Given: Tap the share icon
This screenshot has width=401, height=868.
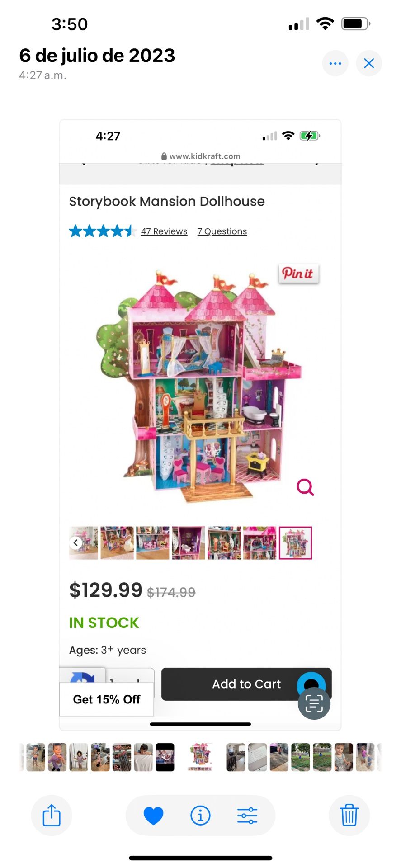Looking at the screenshot, I should 52,815.
